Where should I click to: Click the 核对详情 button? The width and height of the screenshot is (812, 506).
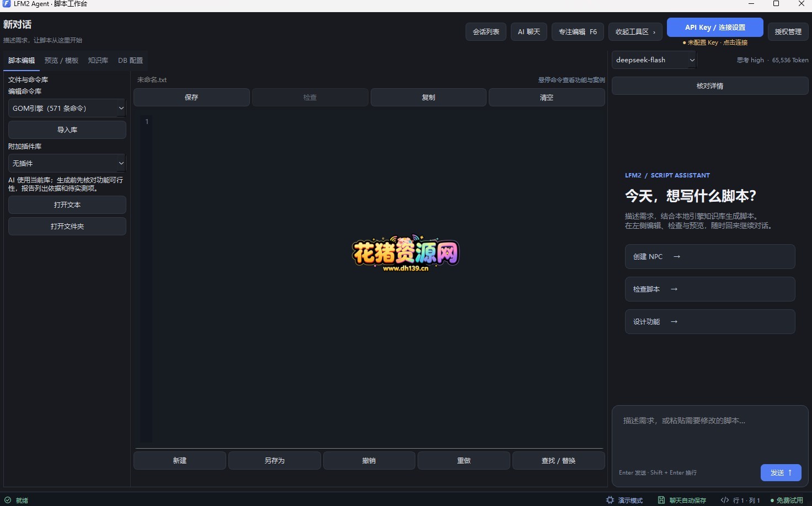[710, 86]
